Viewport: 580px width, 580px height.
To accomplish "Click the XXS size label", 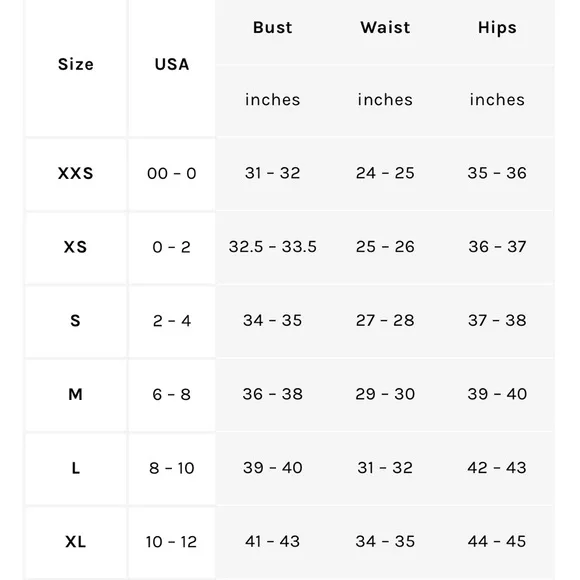I will (76, 173).
